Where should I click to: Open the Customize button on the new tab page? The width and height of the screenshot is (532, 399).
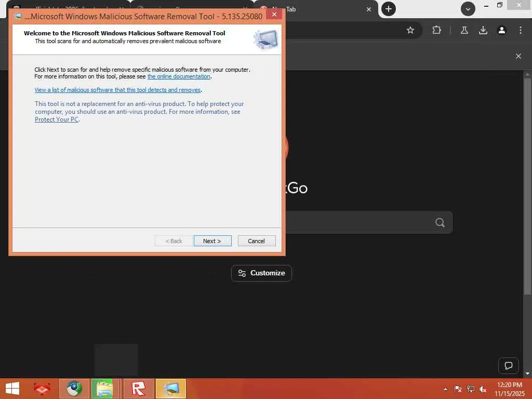[x=262, y=273]
